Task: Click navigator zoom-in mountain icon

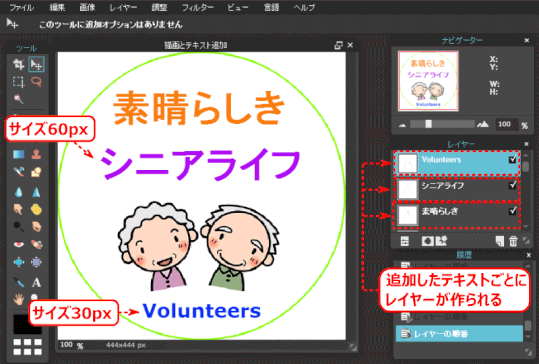Action: 483,124
